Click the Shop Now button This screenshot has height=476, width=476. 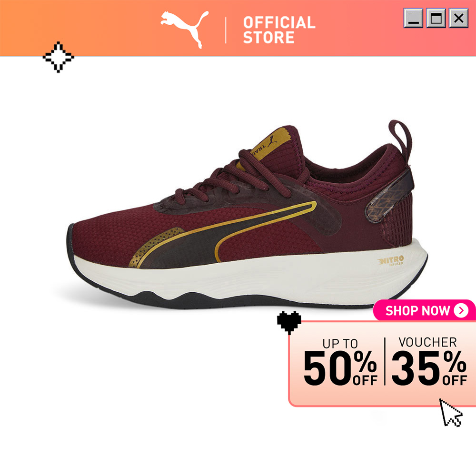pos(424,310)
